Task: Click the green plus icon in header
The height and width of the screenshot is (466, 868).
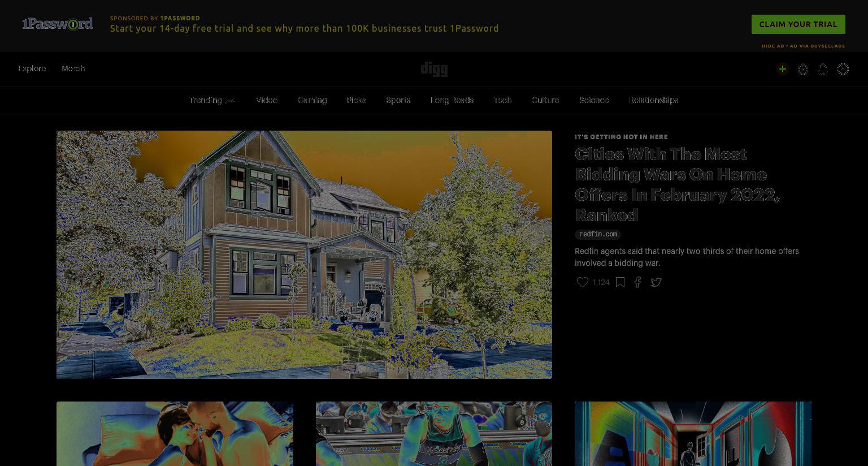Action: [x=783, y=69]
